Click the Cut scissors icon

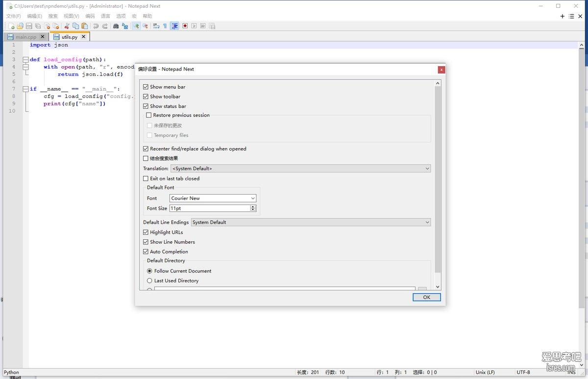coord(67,26)
